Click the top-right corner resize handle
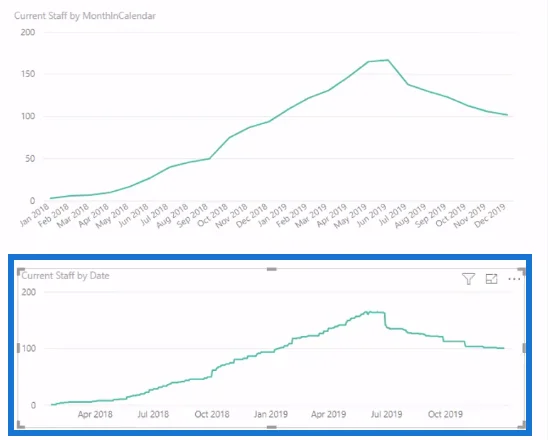Viewport: 548px width, 440px height. [x=521, y=272]
